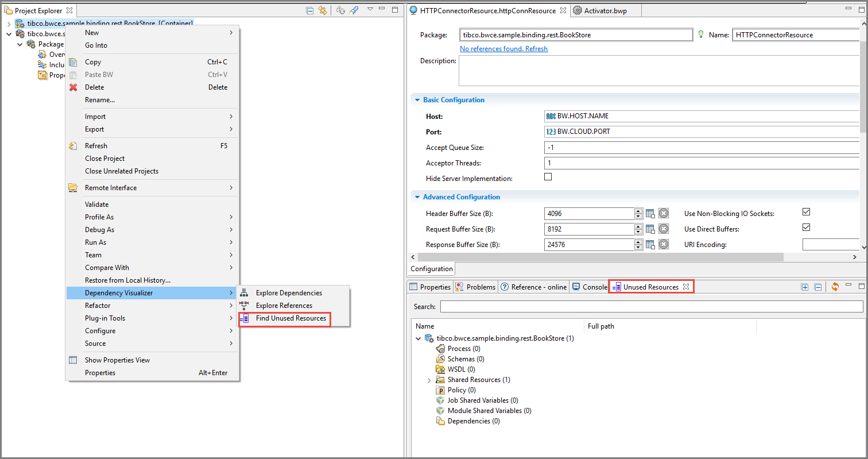The width and height of the screenshot is (868, 459).
Task: Click the Name column header
Action: pos(498,326)
